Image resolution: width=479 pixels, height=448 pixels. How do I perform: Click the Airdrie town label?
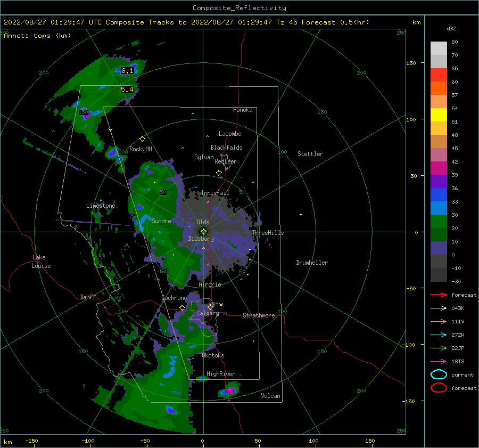pyautogui.click(x=210, y=284)
